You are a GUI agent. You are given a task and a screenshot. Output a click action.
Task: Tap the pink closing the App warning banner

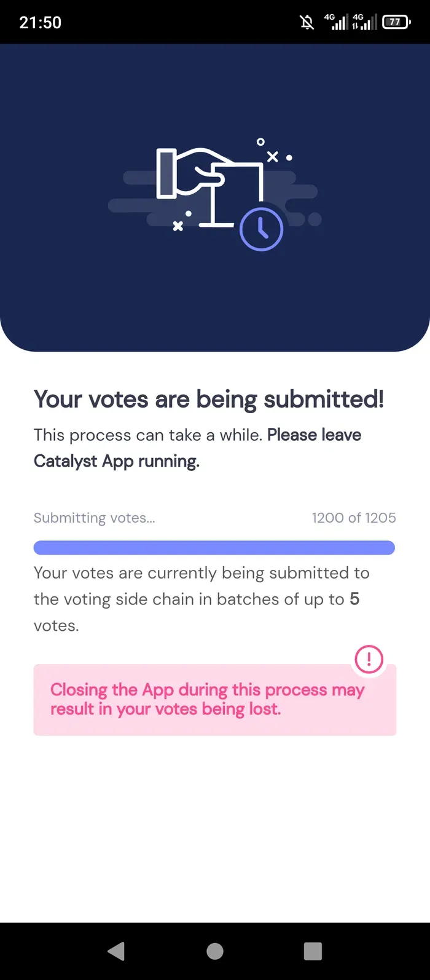[215, 700]
